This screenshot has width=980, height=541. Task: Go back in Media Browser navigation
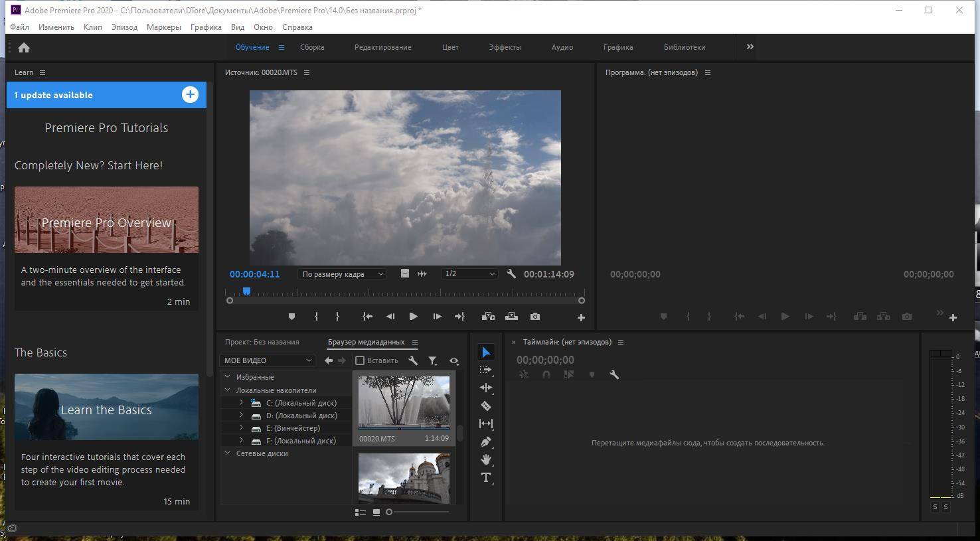tap(329, 360)
